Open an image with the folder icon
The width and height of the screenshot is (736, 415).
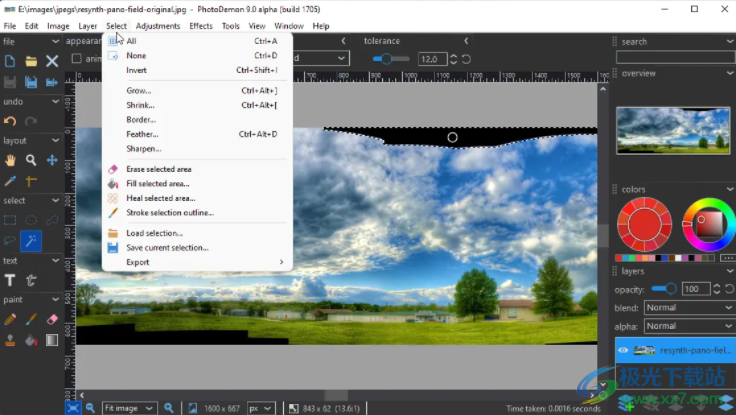[x=31, y=61]
